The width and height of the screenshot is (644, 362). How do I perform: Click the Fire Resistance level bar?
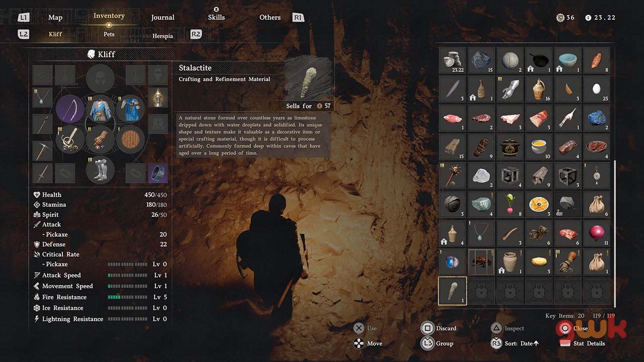click(x=128, y=297)
